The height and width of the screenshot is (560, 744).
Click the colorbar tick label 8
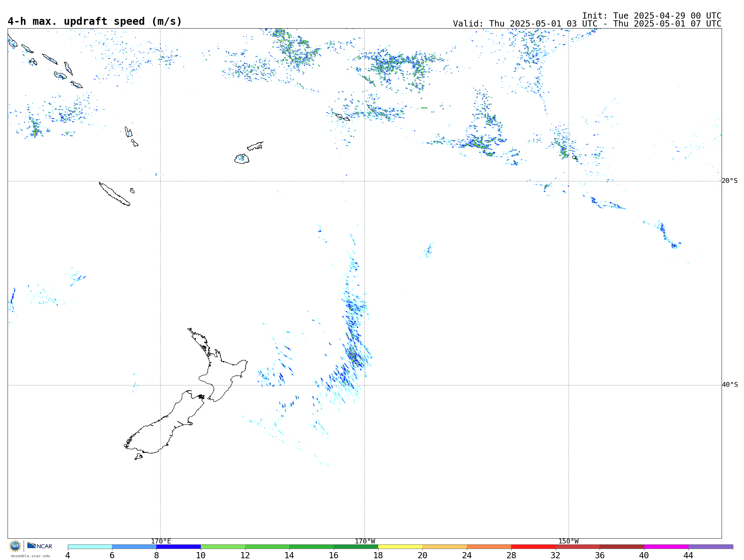(156, 555)
